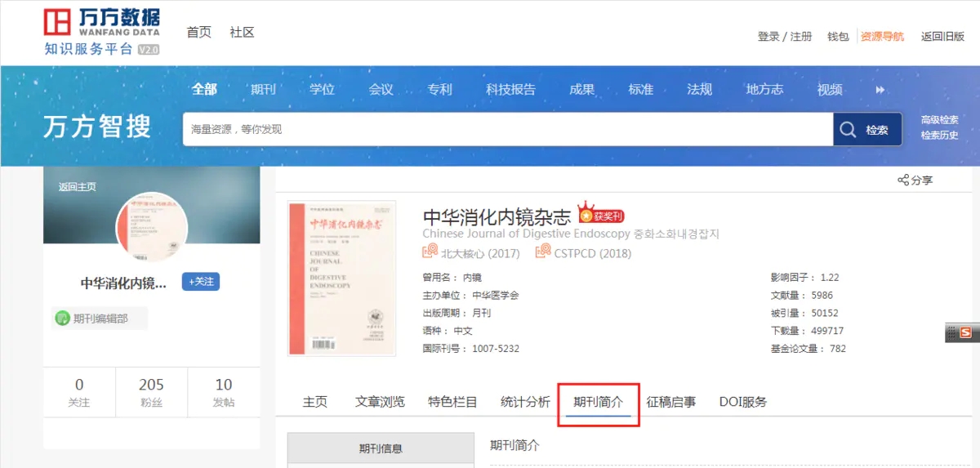Screen dimensions: 980x468
Task: Click the 粉丝 count of 205
Action: [152, 392]
